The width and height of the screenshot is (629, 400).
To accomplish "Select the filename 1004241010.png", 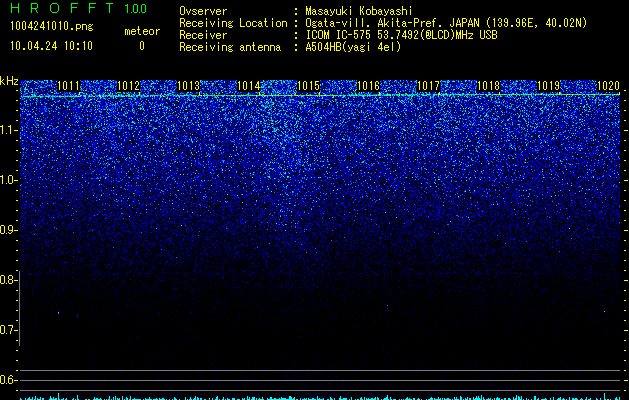I will click(x=52, y=26).
